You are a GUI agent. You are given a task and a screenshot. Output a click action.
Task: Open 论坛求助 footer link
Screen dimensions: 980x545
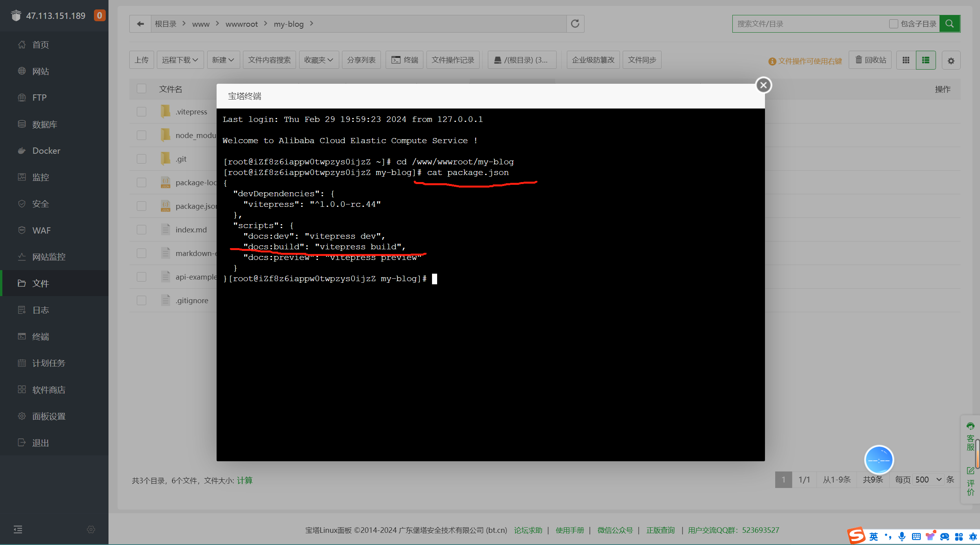pyautogui.click(x=528, y=530)
